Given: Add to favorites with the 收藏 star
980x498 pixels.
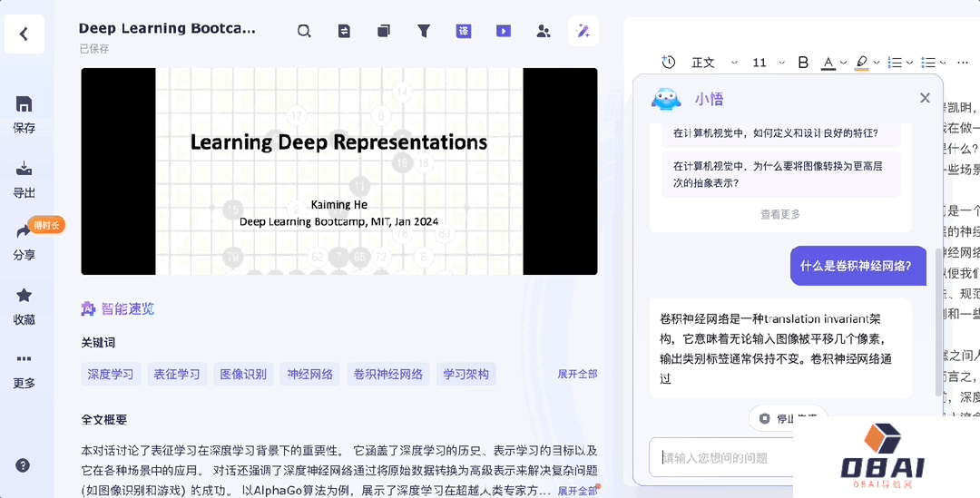Looking at the screenshot, I should click(x=24, y=296).
